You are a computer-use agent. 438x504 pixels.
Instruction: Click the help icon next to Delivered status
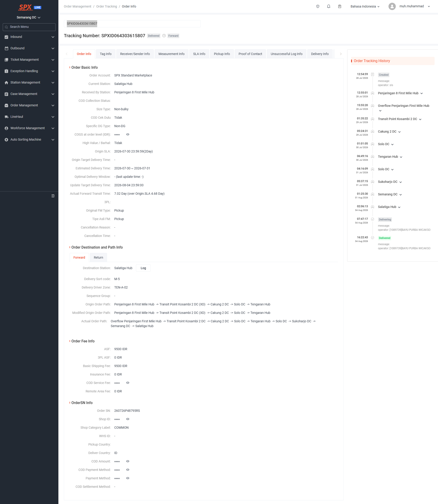(x=164, y=36)
